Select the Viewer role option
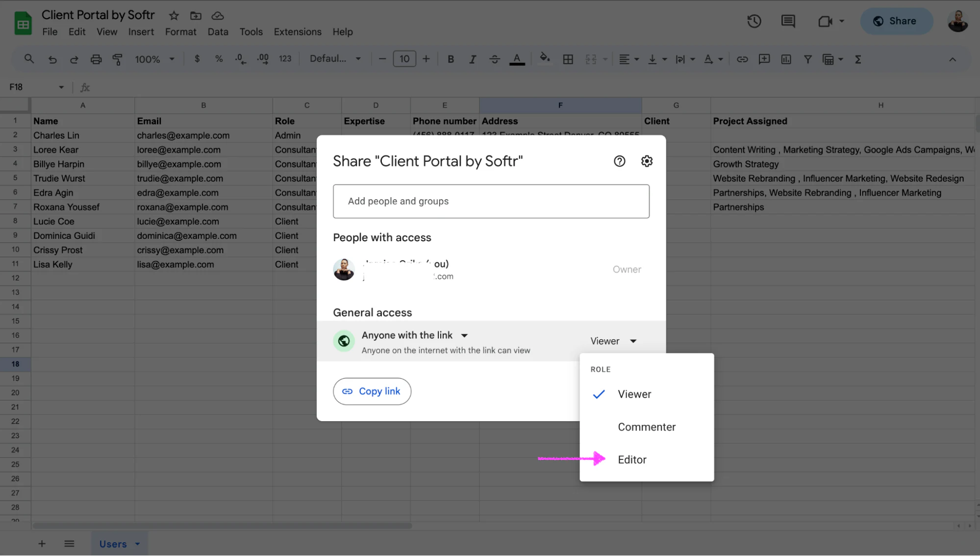 click(x=647, y=394)
